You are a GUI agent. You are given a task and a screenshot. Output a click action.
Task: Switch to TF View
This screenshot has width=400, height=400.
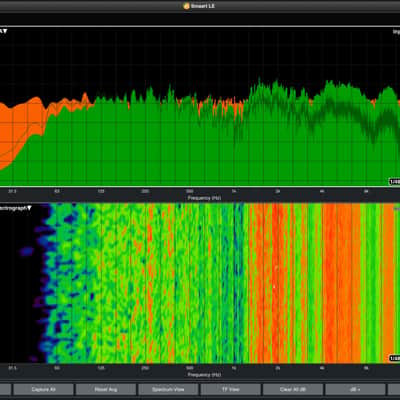click(231, 389)
